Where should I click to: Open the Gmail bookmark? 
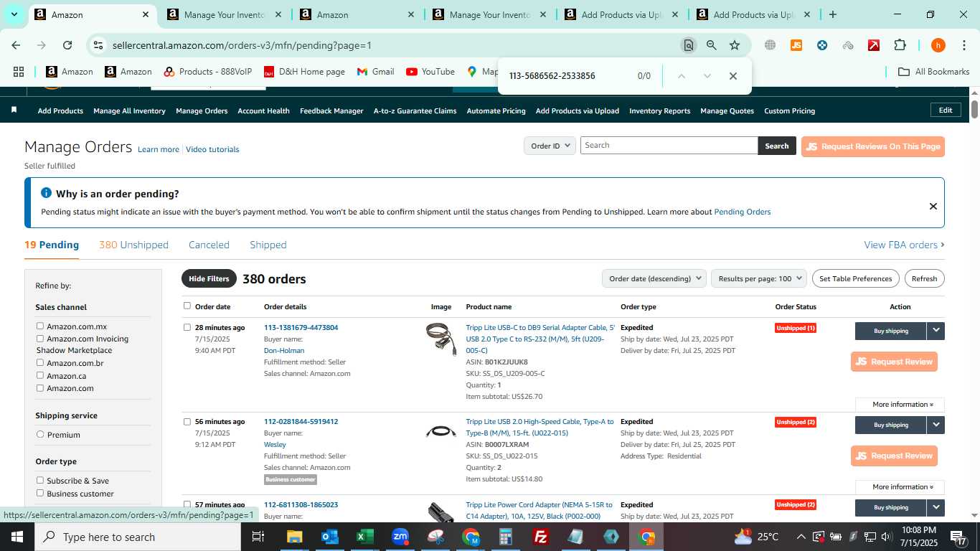pyautogui.click(x=375, y=72)
